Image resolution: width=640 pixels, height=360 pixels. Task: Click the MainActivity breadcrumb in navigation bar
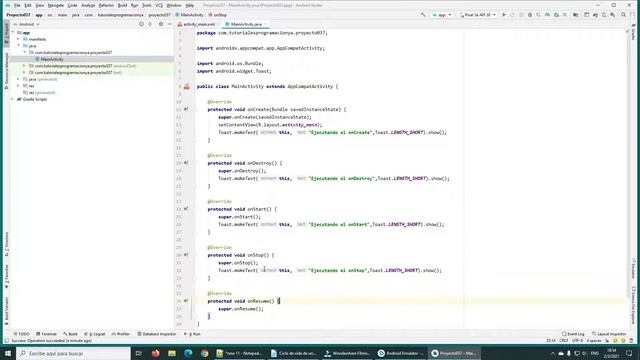point(189,15)
